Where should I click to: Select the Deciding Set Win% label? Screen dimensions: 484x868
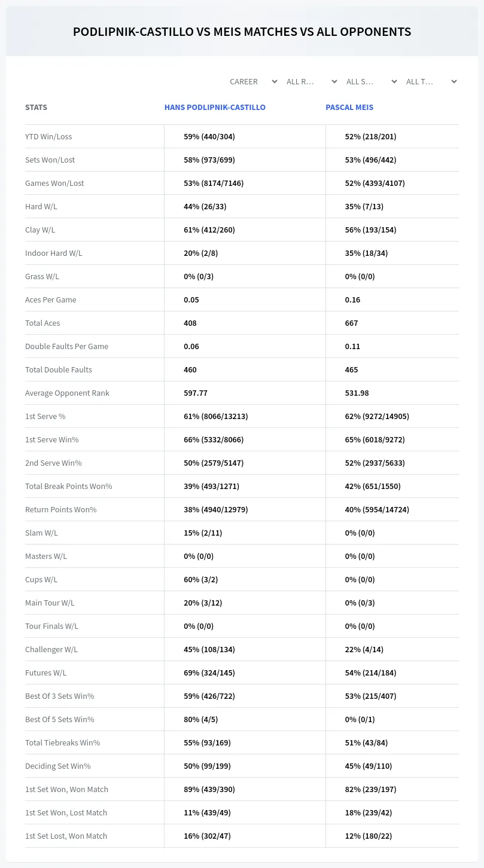58,766
